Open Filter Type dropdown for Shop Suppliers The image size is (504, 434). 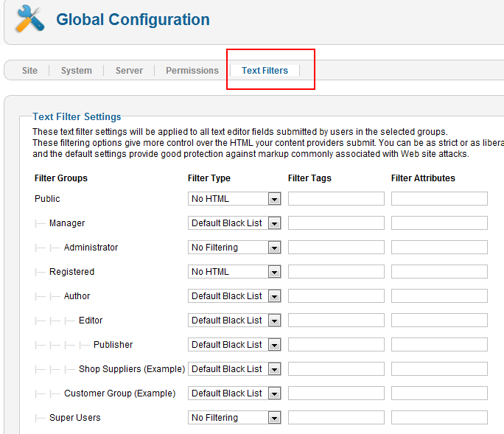tap(234, 369)
